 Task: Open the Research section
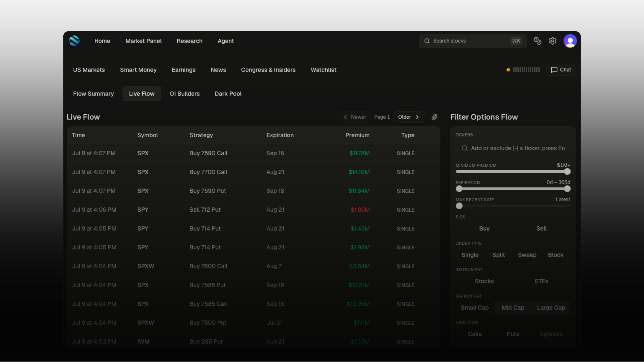(189, 41)
